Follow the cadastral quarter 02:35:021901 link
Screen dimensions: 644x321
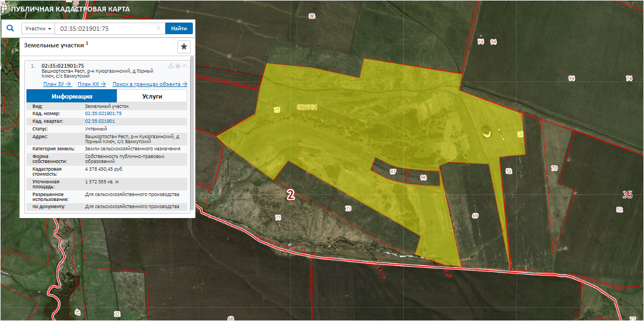click(x=100, y=121)
